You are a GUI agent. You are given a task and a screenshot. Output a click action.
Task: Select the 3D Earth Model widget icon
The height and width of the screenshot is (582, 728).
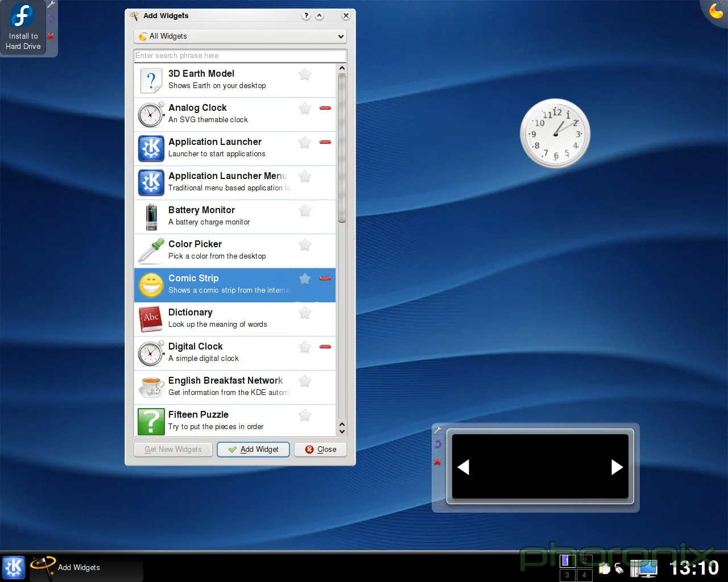click(x=151, y=81)
